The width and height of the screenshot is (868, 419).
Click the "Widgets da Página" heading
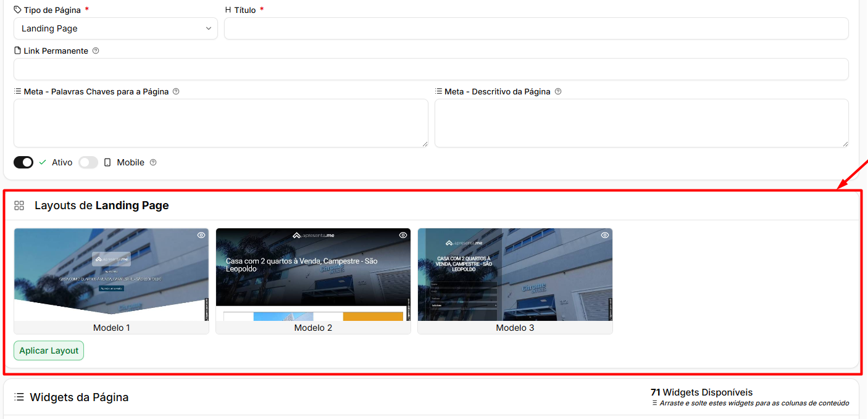[x=79, y=397]
